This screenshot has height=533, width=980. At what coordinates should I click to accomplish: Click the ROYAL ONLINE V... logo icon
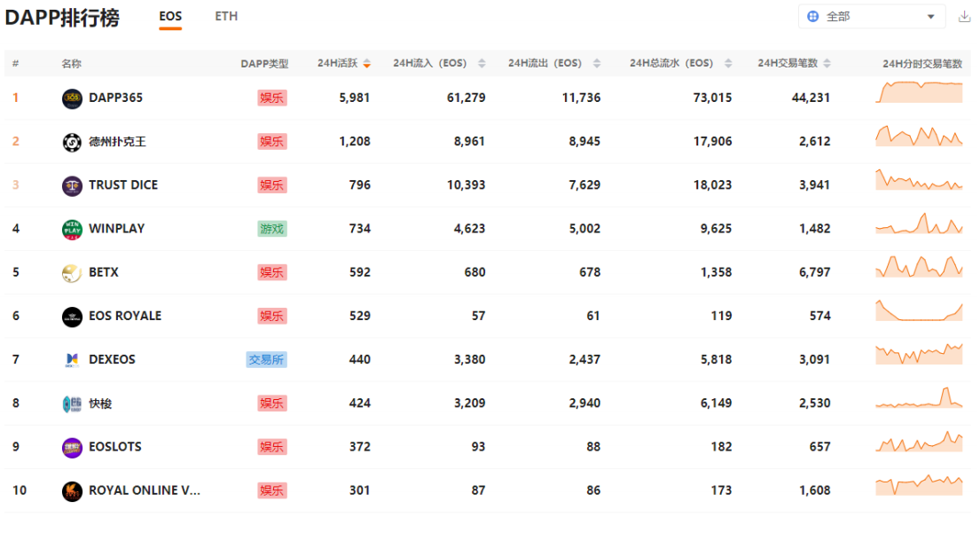point(72,491)
